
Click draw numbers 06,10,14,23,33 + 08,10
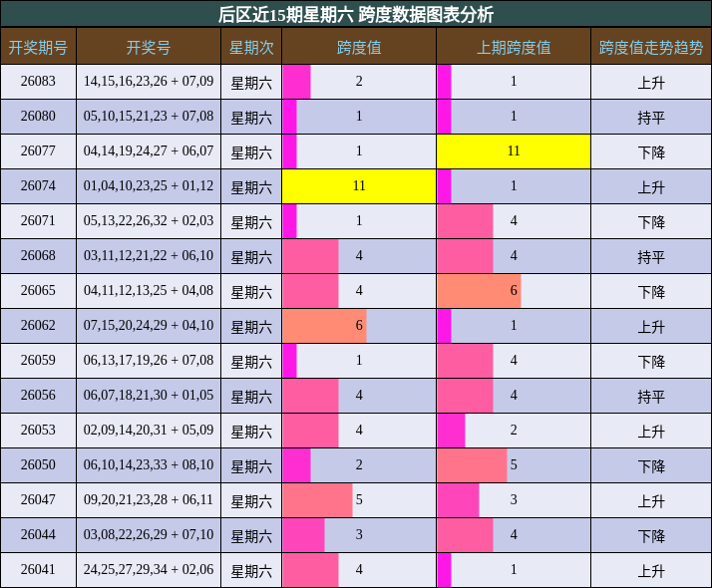pyautogui.click(x=149, y=465)
